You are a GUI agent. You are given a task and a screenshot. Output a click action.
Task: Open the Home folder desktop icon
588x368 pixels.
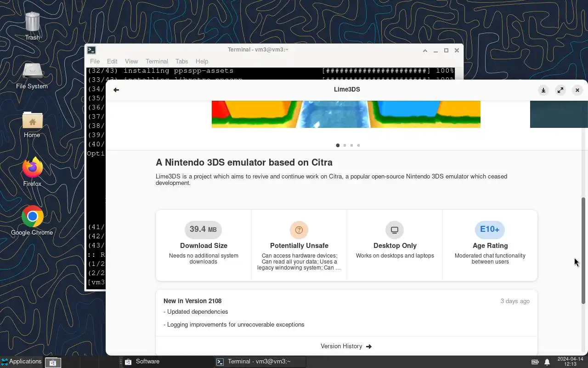32,124
